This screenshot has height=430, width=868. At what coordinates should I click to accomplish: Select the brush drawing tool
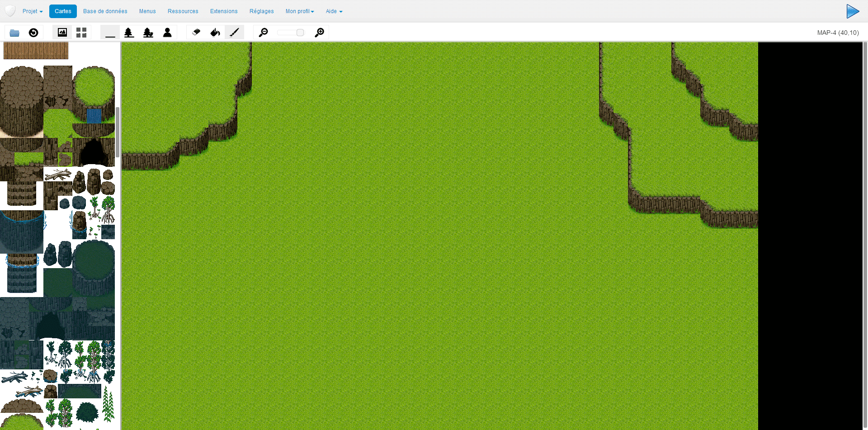coord(235,33)
